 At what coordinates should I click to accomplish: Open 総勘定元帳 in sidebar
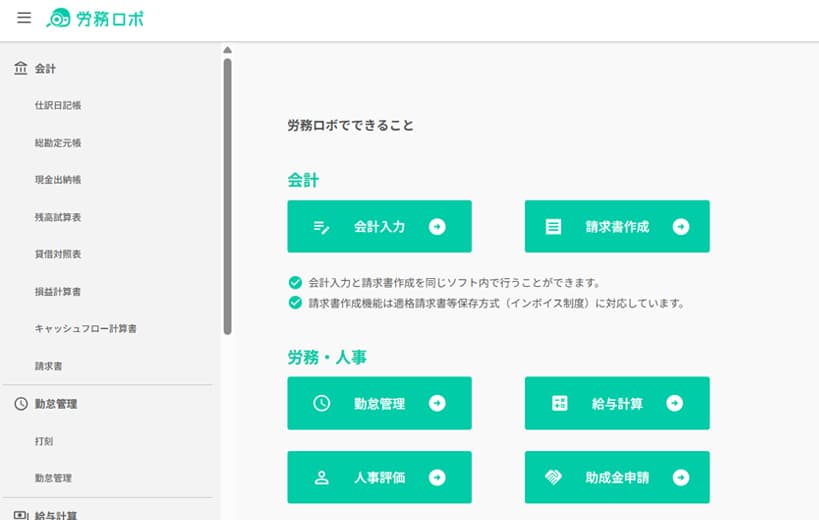[x=58, y=143]
